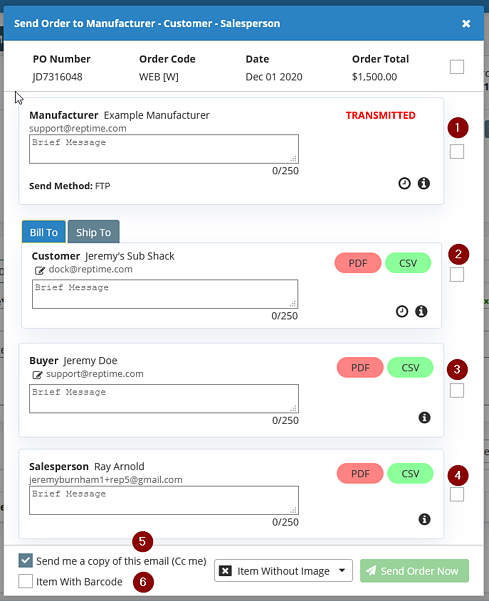
Task: Select CSV format for the Salesperson
Action: pos(410,473)
